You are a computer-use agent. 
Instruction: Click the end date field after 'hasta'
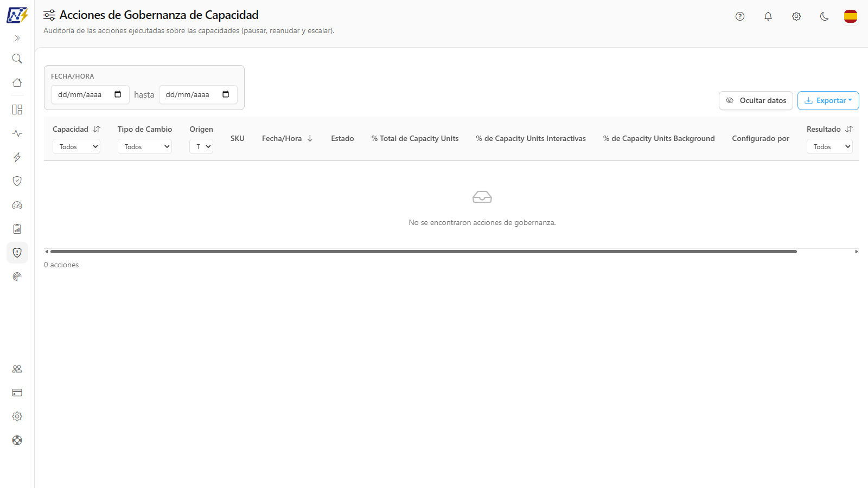click(198, 94)
